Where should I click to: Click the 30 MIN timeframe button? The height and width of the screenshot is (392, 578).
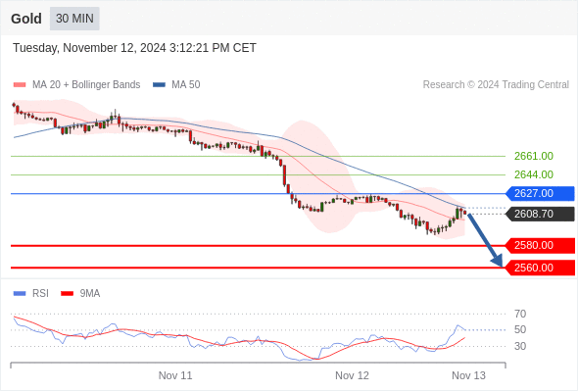click(74, 19)
